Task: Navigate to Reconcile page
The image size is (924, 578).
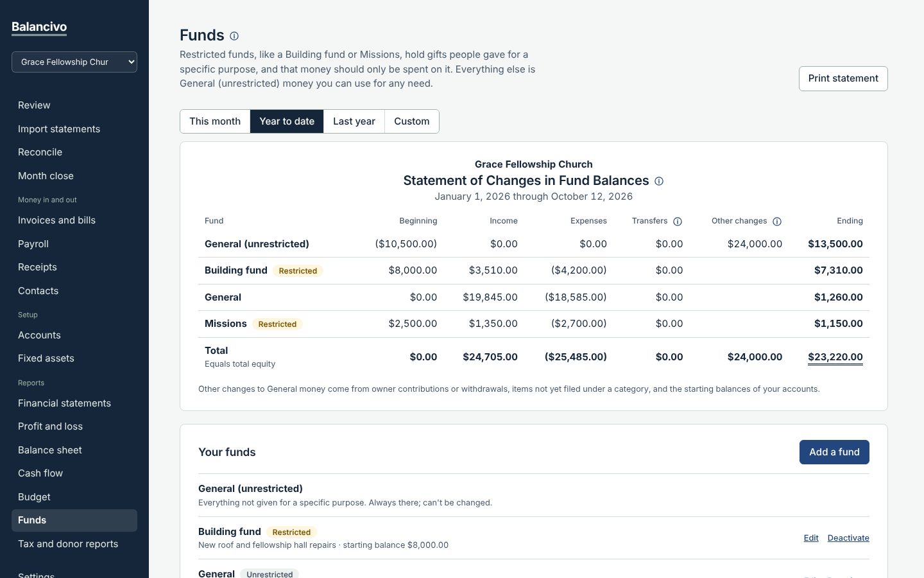Action: click(x=74, y=152)
